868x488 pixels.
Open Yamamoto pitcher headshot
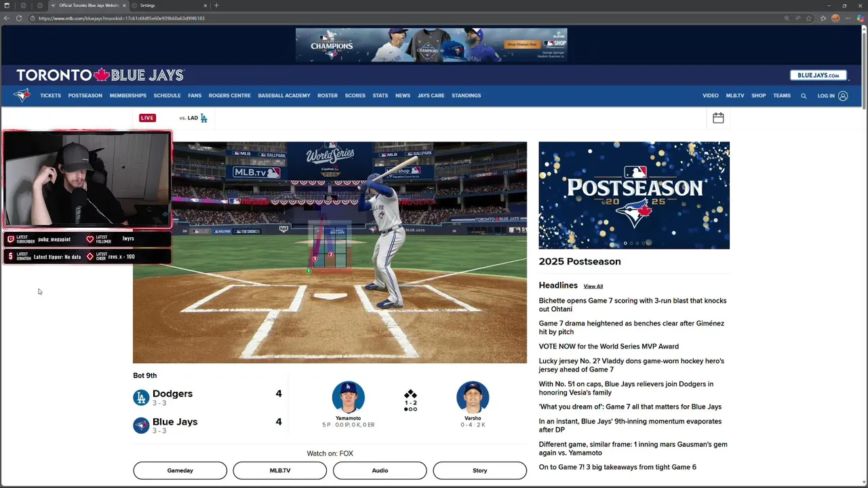coord(348,397)
